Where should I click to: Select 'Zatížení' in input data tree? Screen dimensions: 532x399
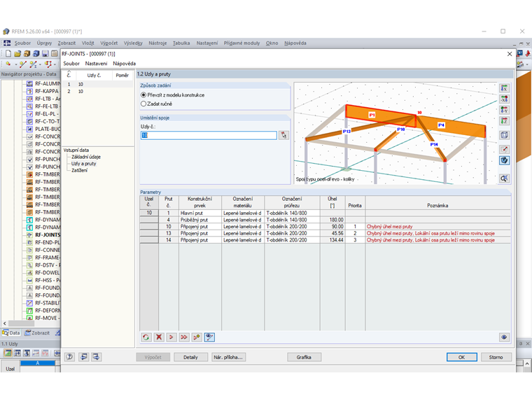coord(79,170)
